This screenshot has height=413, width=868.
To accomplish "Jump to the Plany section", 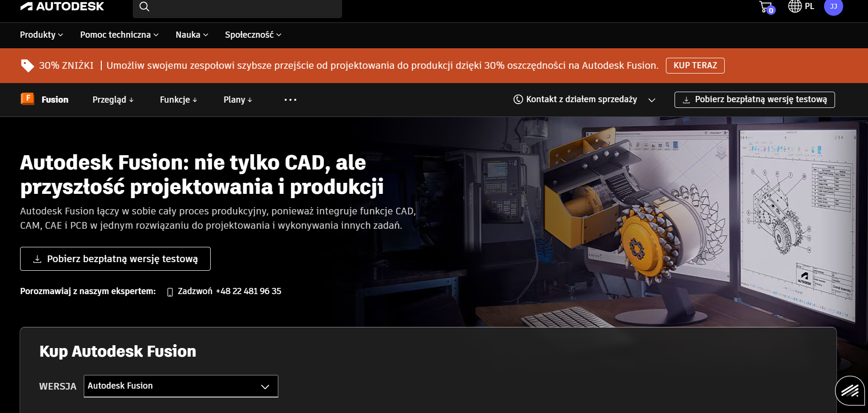I will 238,100.
